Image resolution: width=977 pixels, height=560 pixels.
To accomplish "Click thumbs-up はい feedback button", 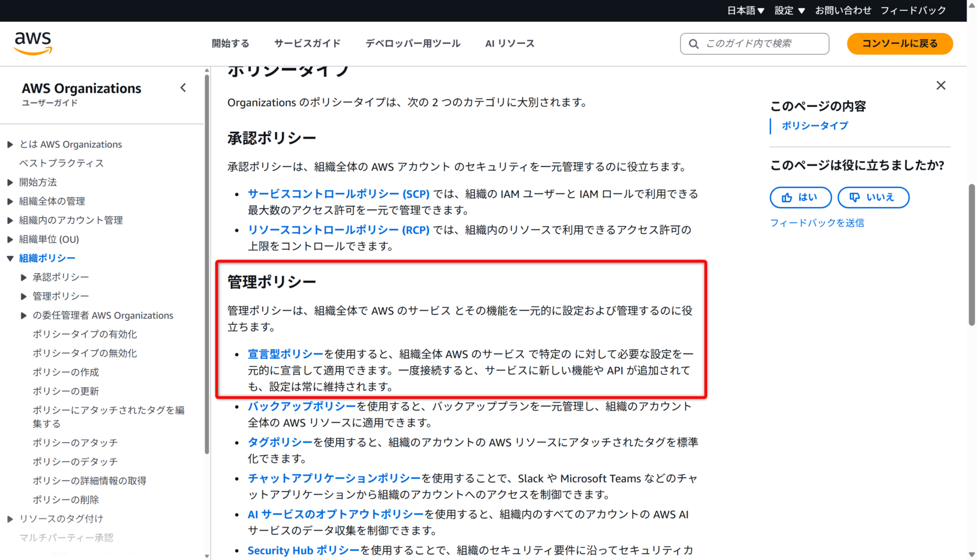I will pos(801,197).
